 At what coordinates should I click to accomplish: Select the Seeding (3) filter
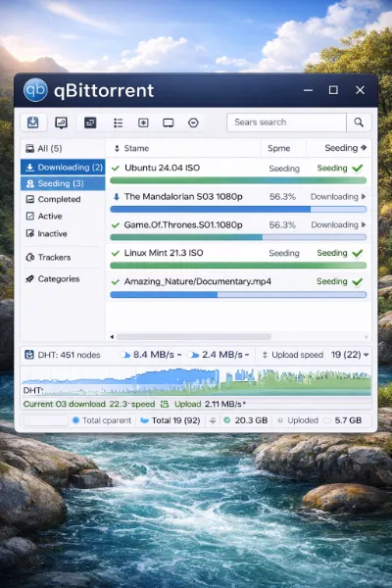click(x=63, y=183)
